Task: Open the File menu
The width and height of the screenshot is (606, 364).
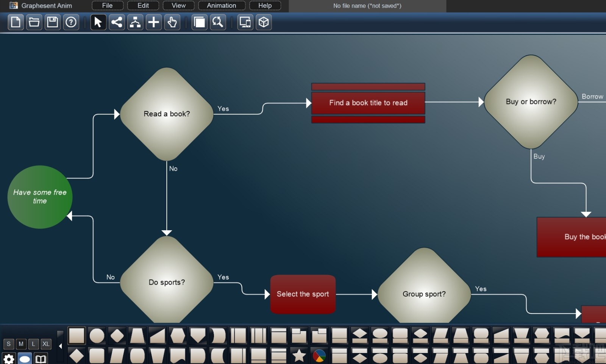Action: [x=108, y=6]
